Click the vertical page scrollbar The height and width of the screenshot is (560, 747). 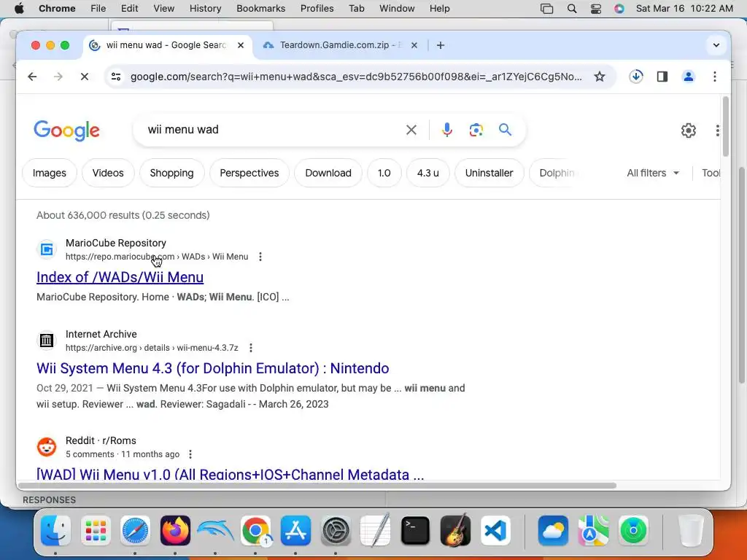click(x=726, y=127)
